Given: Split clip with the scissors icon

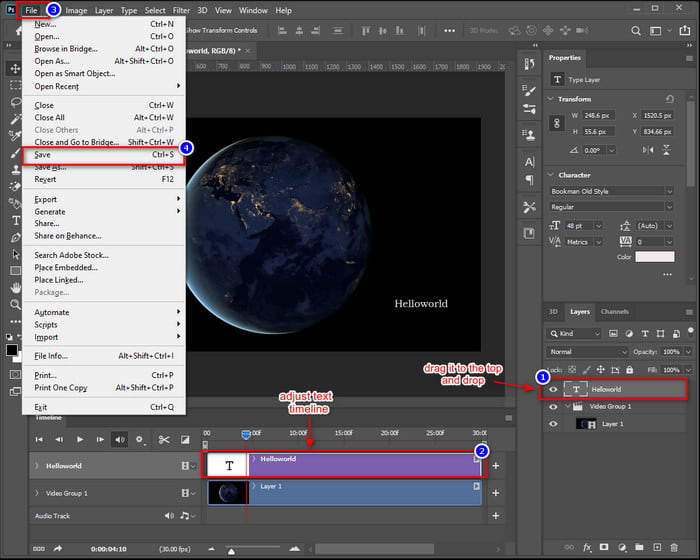Looking at the screenshot, I should point(163,439).
